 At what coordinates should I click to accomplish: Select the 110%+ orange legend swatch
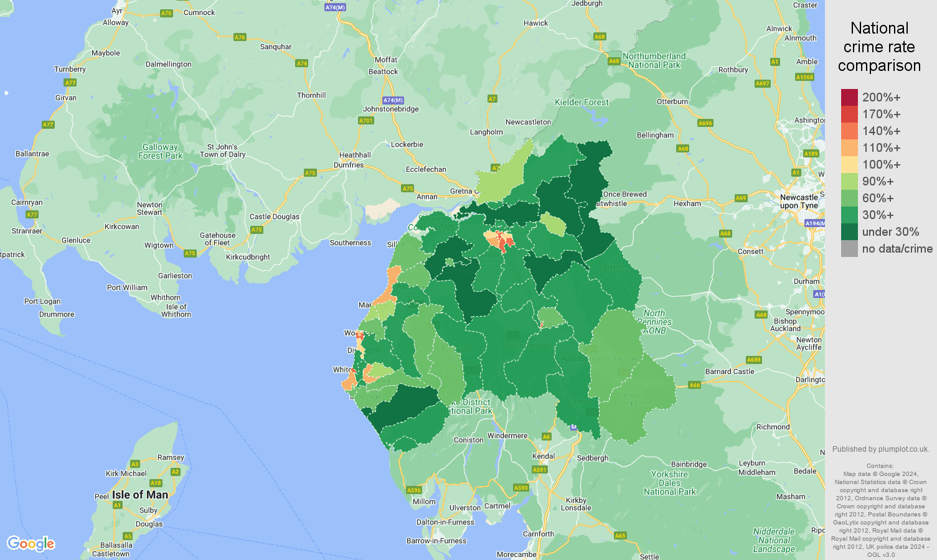pyautogui.click(x=849, y=147)
